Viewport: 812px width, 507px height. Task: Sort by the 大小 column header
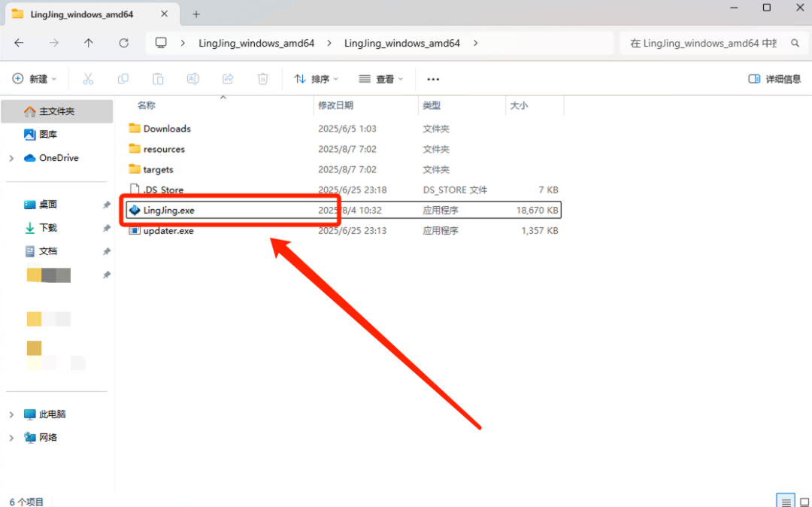pos(519,105)
